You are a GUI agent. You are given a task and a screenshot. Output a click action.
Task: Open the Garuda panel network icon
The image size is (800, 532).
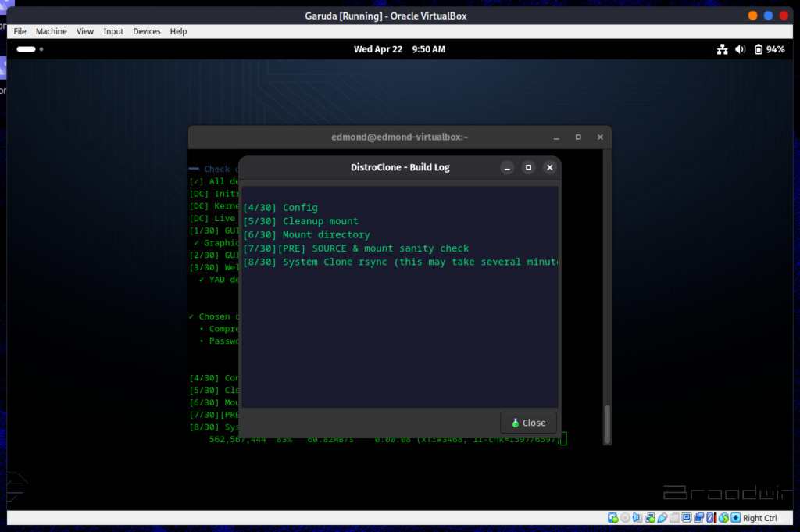tap(722, 48)
